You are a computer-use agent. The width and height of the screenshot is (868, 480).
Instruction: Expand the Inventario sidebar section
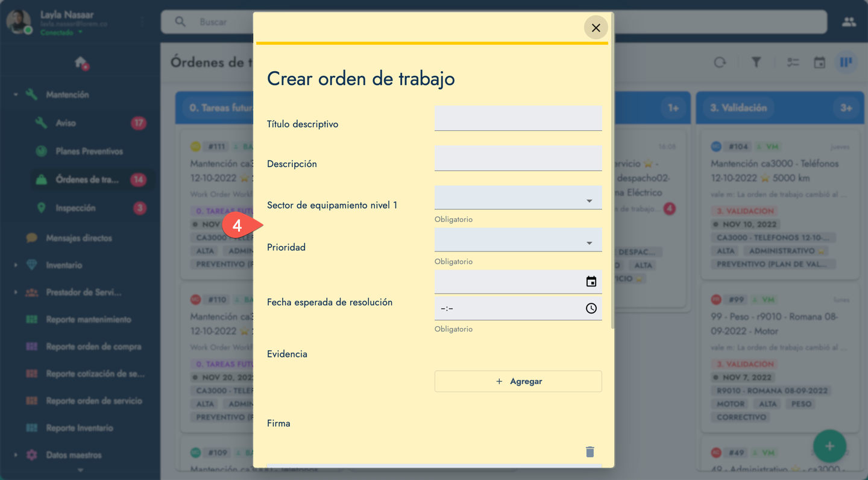16,265
